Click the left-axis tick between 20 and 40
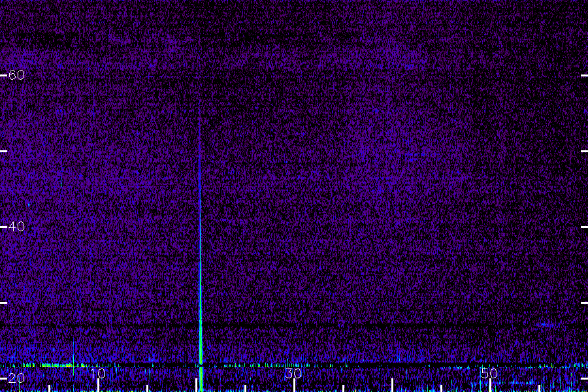The width and height of the screenshot is (588, 392). 4,302
